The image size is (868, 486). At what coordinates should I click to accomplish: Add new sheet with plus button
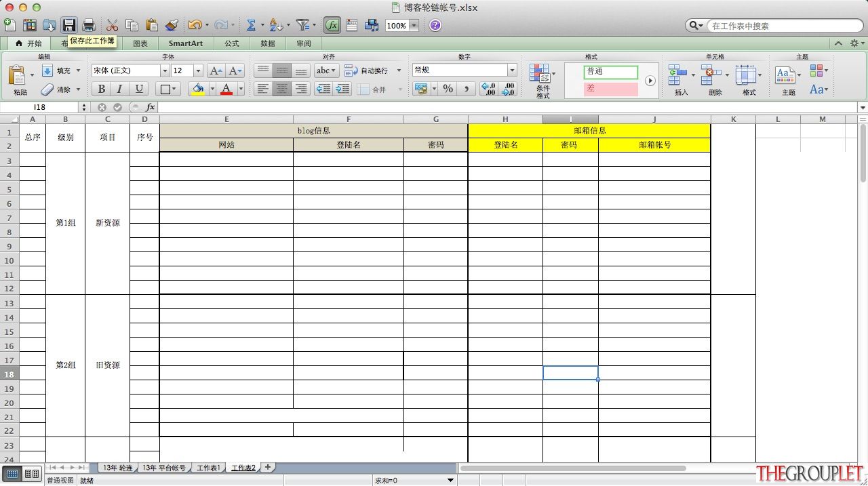(268, 467)
